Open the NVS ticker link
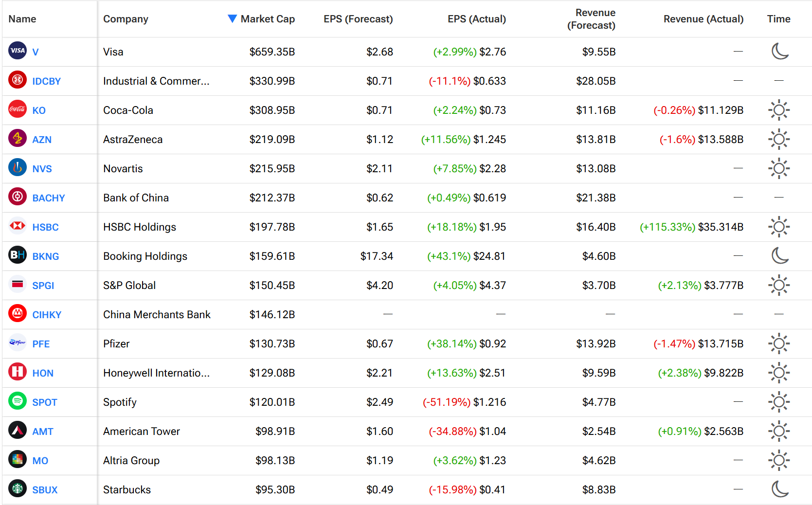 pyautogui.click(x=42, y=169)
